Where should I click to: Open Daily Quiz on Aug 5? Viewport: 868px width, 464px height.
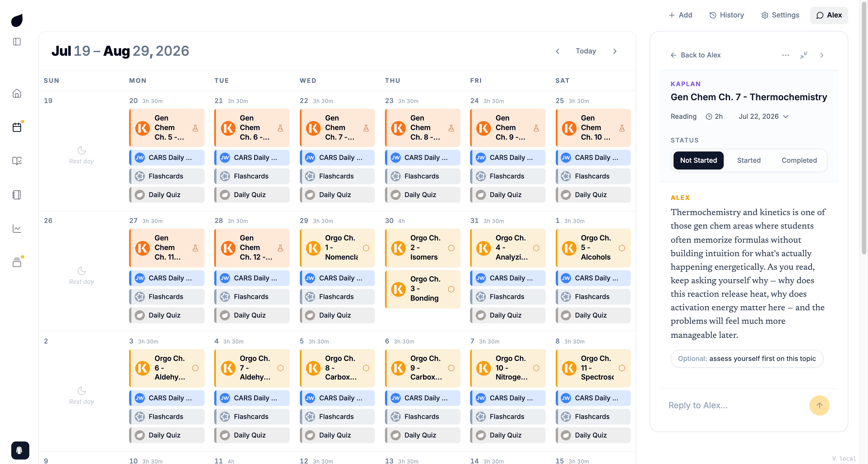[337, 435]
